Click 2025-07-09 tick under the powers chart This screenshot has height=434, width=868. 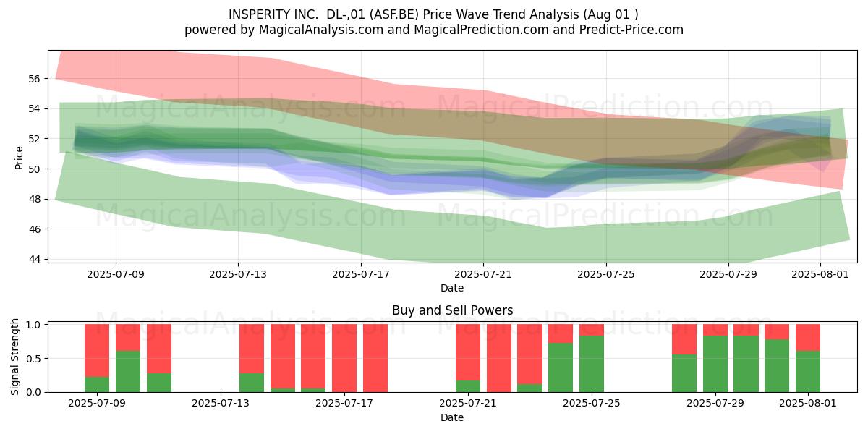coord(97,404)
